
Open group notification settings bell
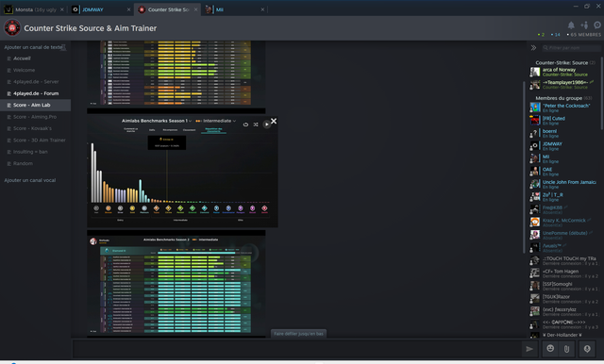571,25
